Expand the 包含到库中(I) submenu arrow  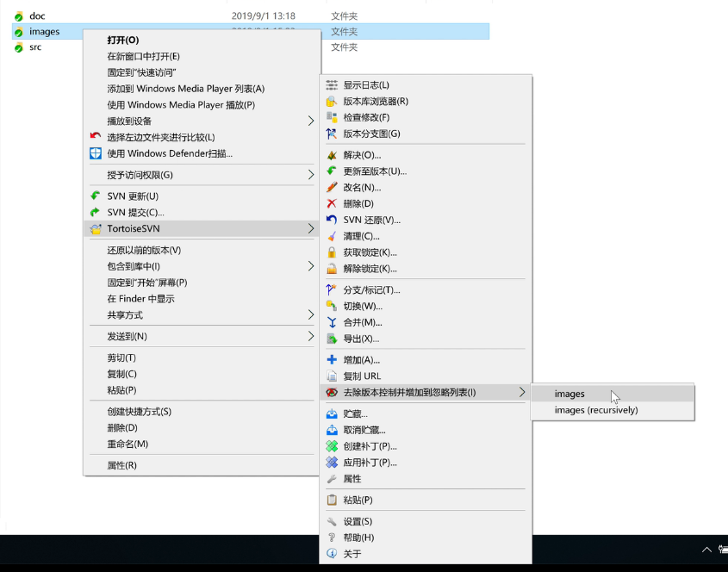point(311,266)
